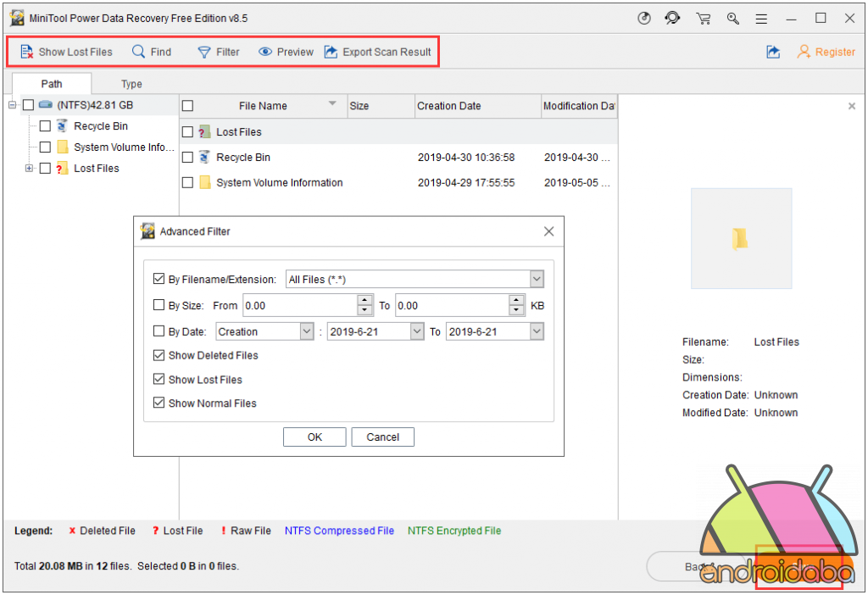The height and width of the screenshot is (595, 868).
Task: Toggle Show Normal Files checkbox
Action: point(159,403)
